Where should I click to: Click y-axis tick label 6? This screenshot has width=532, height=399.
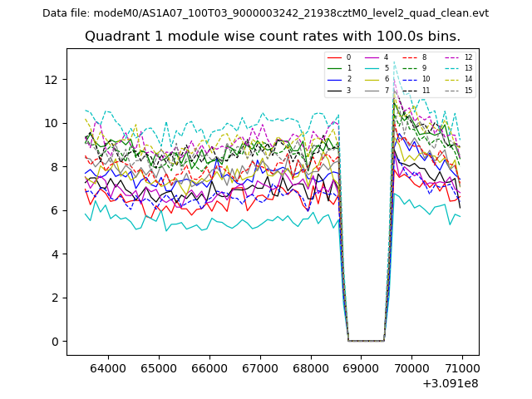tap(54, 210)
